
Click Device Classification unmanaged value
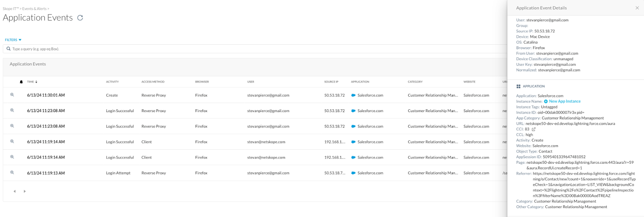pyautogui.click(x=563, y=59)
